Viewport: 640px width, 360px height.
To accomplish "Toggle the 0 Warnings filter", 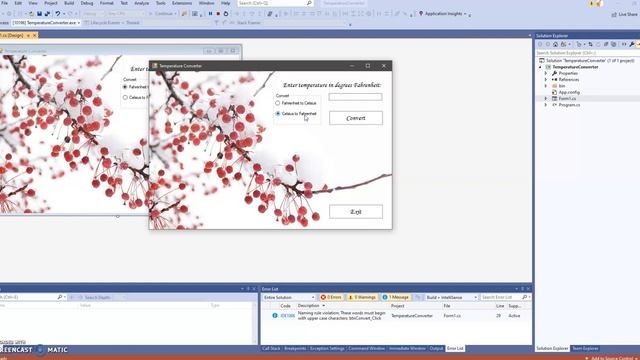I will point(362,297).
